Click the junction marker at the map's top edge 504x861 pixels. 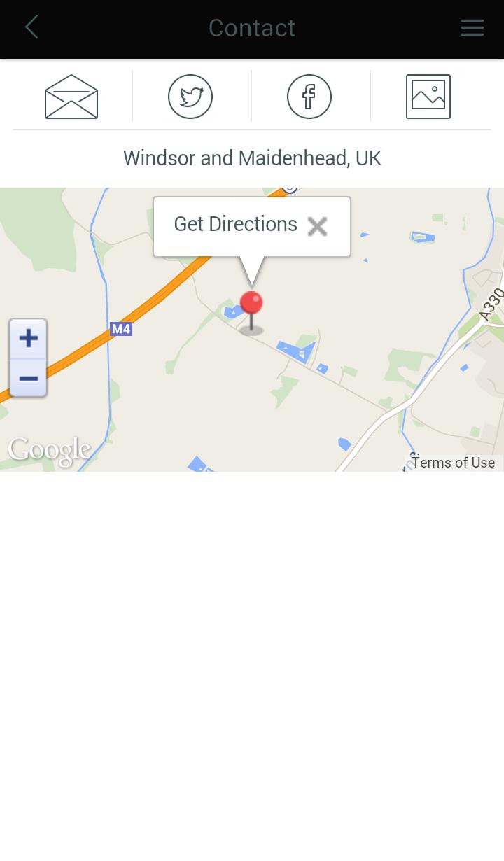290,188
